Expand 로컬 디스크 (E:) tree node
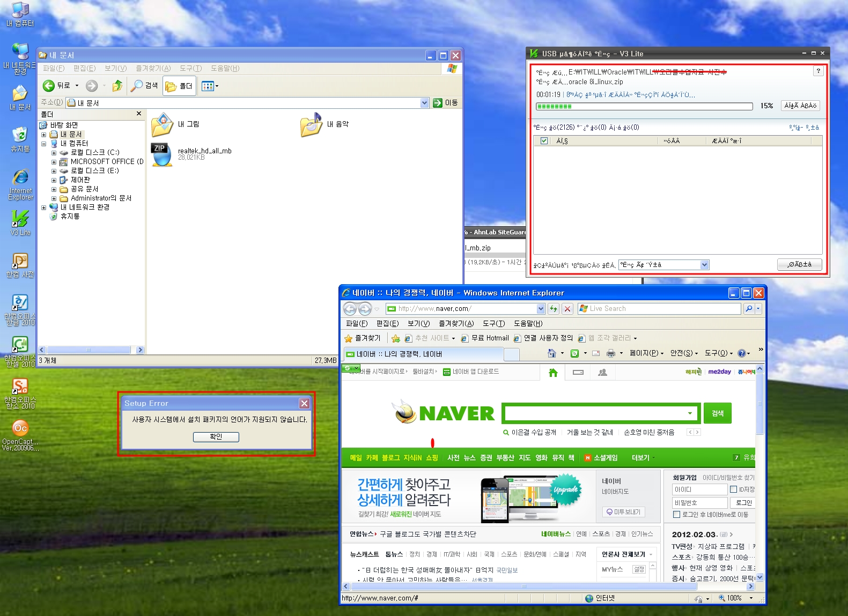Screen dimensions: 848x616 click(x=54, y=171)
